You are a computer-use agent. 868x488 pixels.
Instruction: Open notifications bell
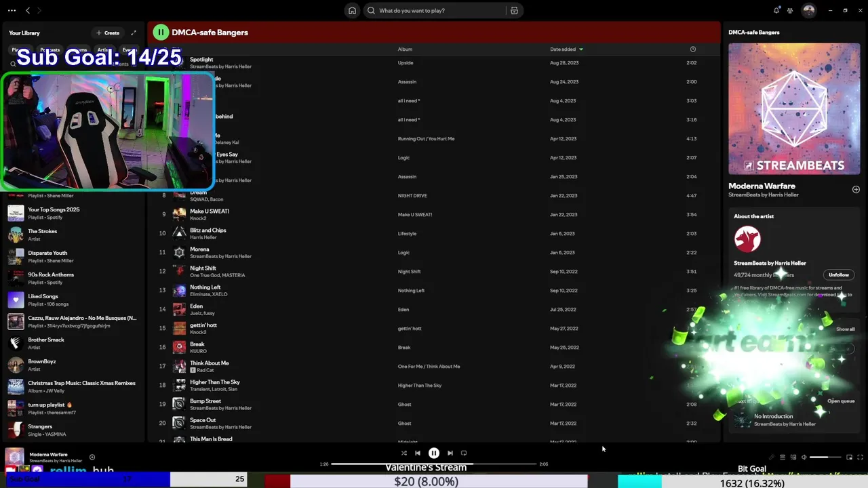click(x=776, y=10)
